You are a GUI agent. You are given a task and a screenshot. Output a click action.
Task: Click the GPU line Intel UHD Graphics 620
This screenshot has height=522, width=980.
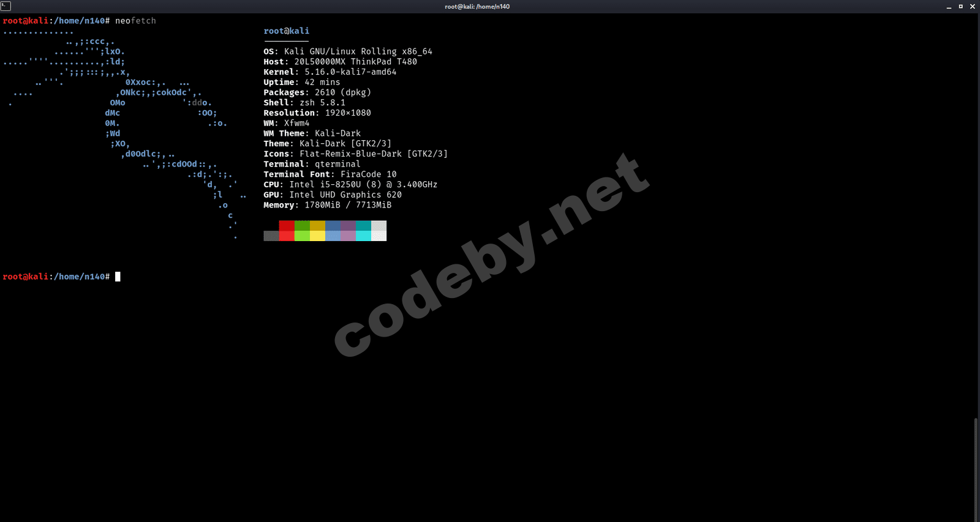click(333, 195)
